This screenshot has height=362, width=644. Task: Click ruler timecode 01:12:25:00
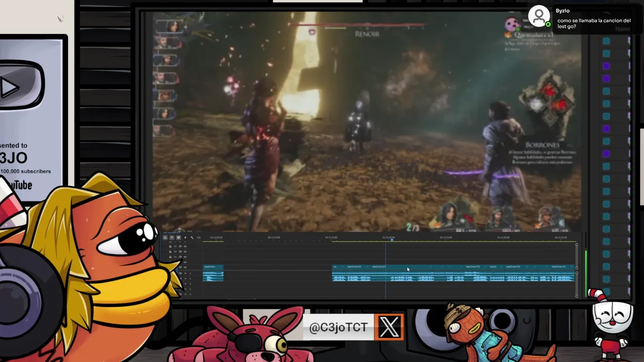pos(446,237)
